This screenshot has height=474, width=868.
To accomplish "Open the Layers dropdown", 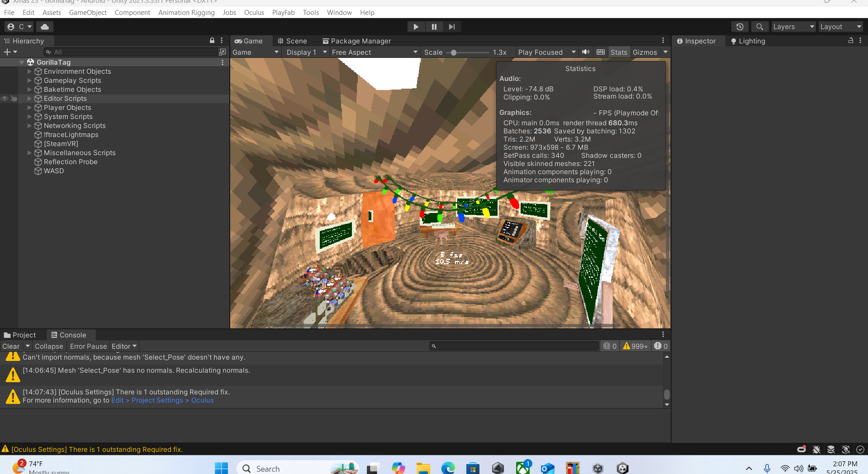I will (793, 27).
